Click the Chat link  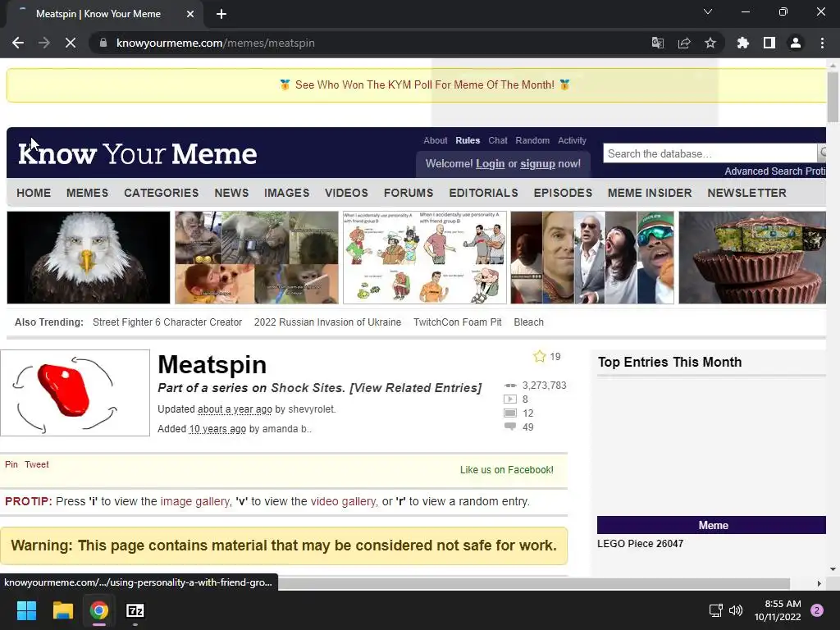click(498, 140)
